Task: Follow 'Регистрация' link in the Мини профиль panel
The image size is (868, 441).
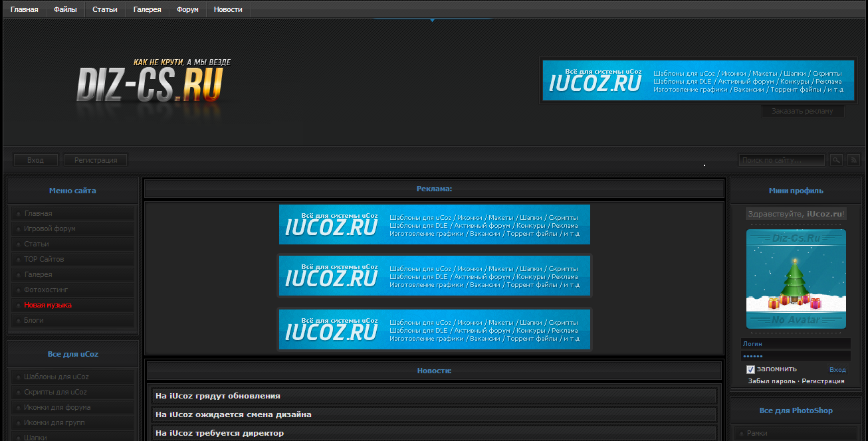Action: (823, 381)
